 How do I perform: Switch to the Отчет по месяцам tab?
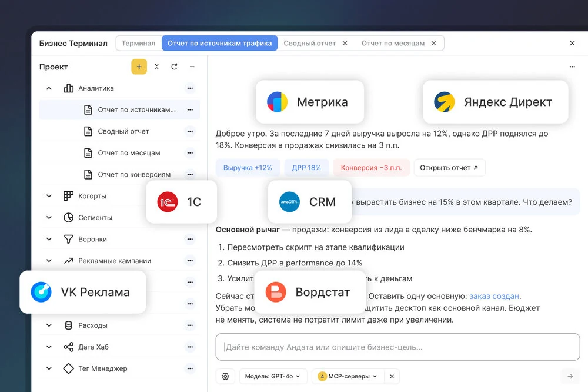(x=393, y=43)
